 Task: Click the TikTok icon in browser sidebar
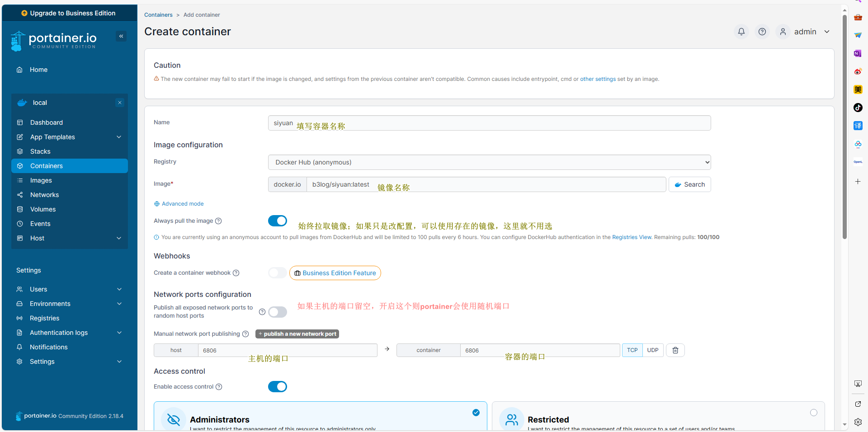pos(858,108)
